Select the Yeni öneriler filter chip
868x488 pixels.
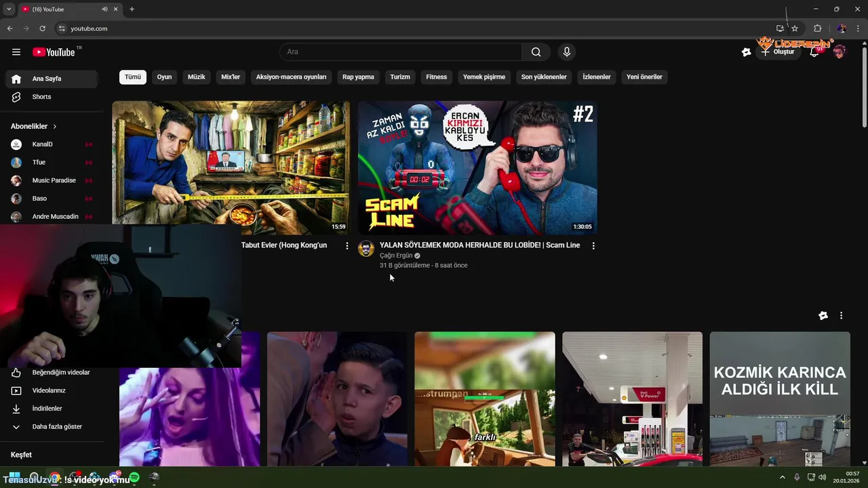coord(644,77)
